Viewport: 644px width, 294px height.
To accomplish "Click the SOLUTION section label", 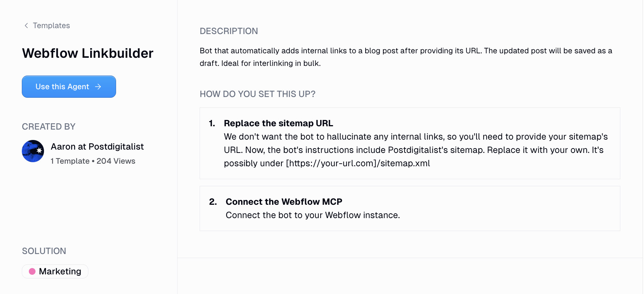I will point(44,251).
